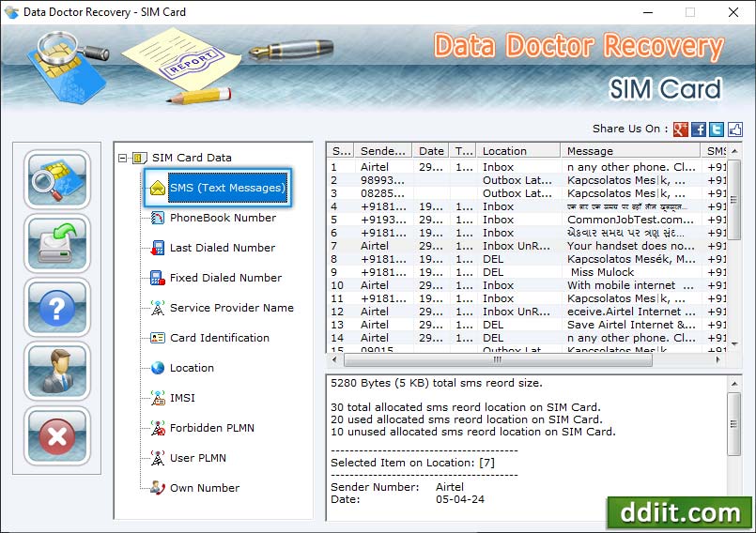Click the Location globe icon
The width and height of the screenshot is (756, 533).
(x=158, y=368)
